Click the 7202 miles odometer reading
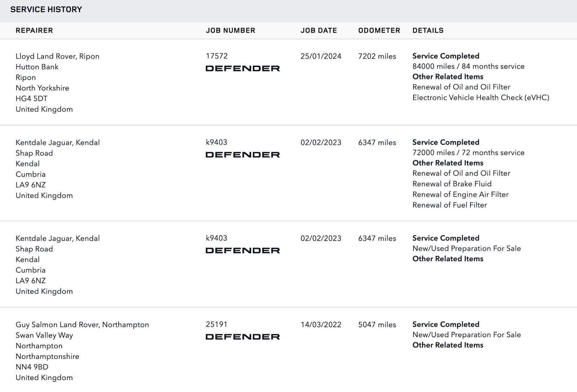577x392 pixels. coord(377,56)
